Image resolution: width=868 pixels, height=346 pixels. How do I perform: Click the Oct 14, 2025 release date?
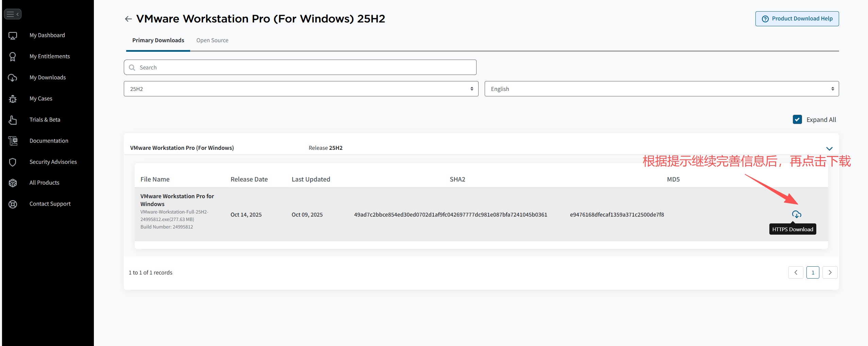tap(246, 215)
